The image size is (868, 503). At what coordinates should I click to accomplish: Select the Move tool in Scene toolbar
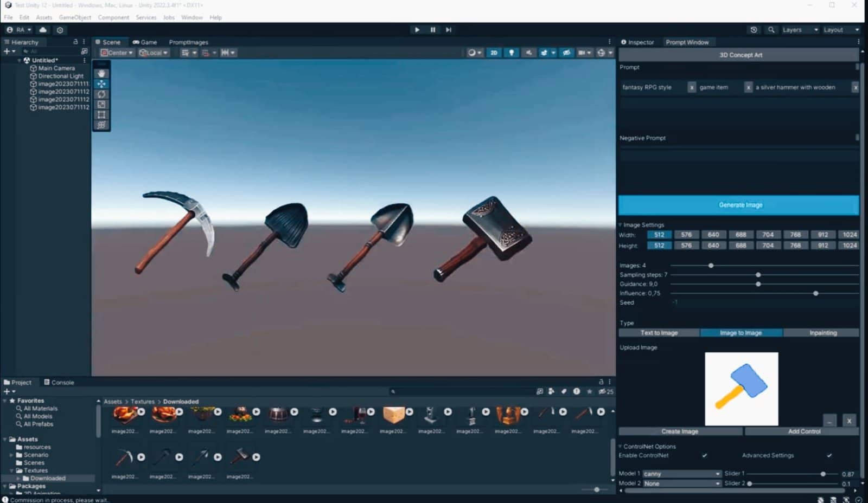pos(101,84)
